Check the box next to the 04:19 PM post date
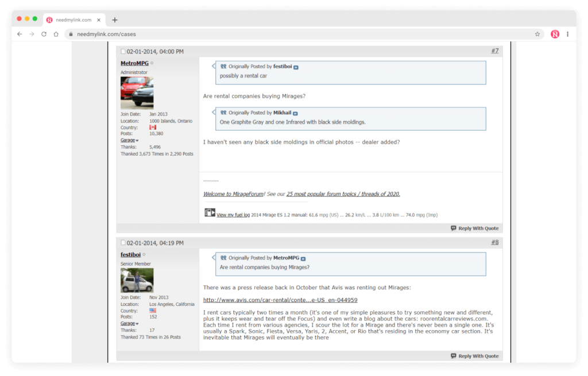588x376 pixels. [x=122, y=242]
